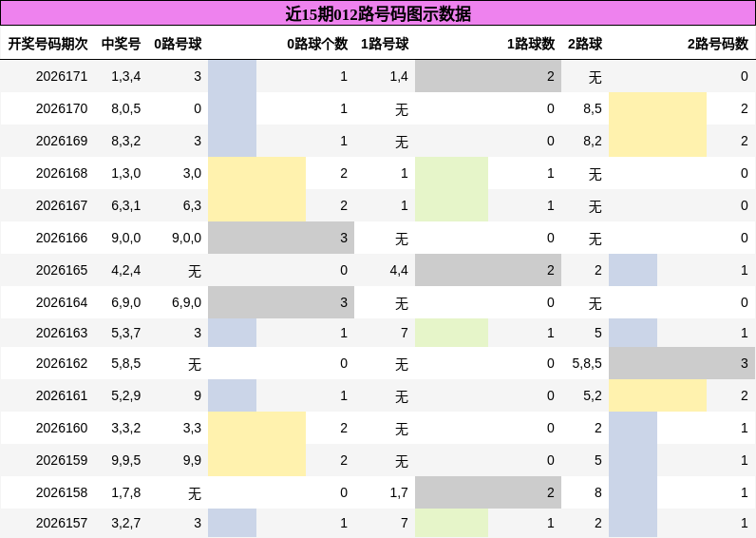Click 1路号球 value 1,7
The image size is (756, 538).
(x=399, y=492)
